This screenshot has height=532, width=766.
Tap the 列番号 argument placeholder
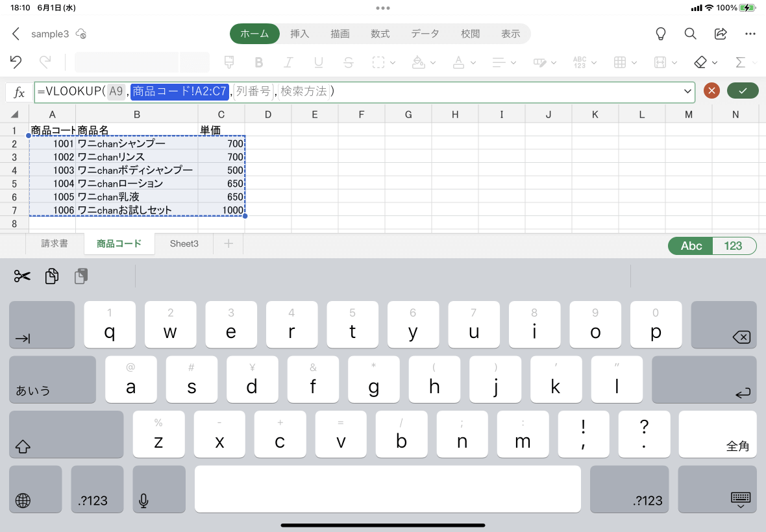click(253, 91)
